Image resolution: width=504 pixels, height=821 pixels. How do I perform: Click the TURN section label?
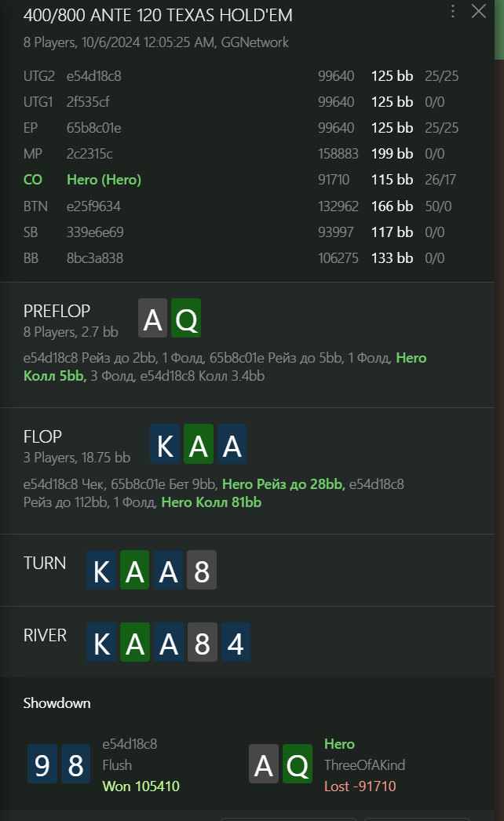pyautogui.click(x=45, y=563)
